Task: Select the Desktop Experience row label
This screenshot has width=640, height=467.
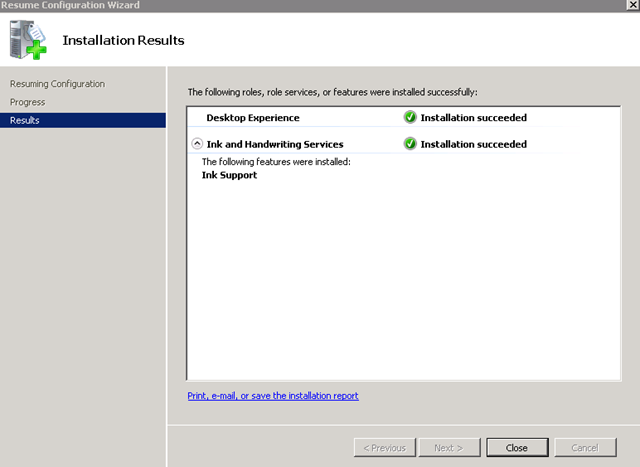Action: click(253, 118)
